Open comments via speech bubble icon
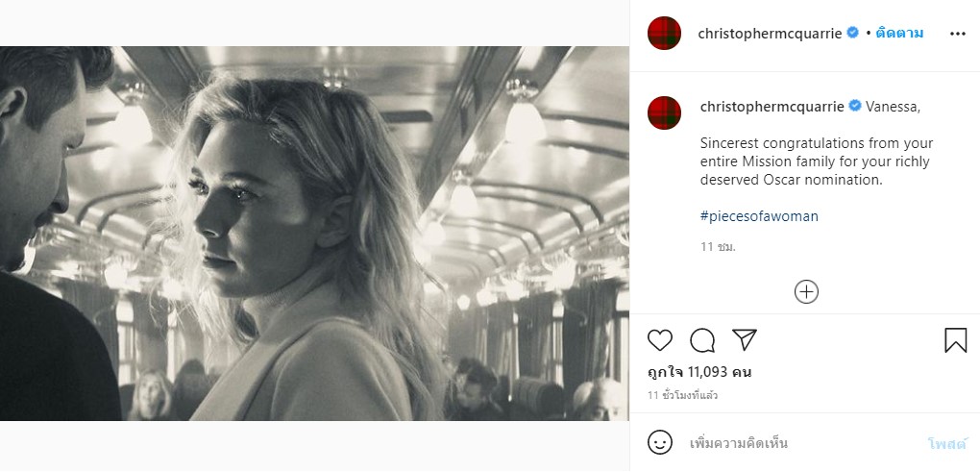This screenshot has width=980, height=472. (702, 340)
